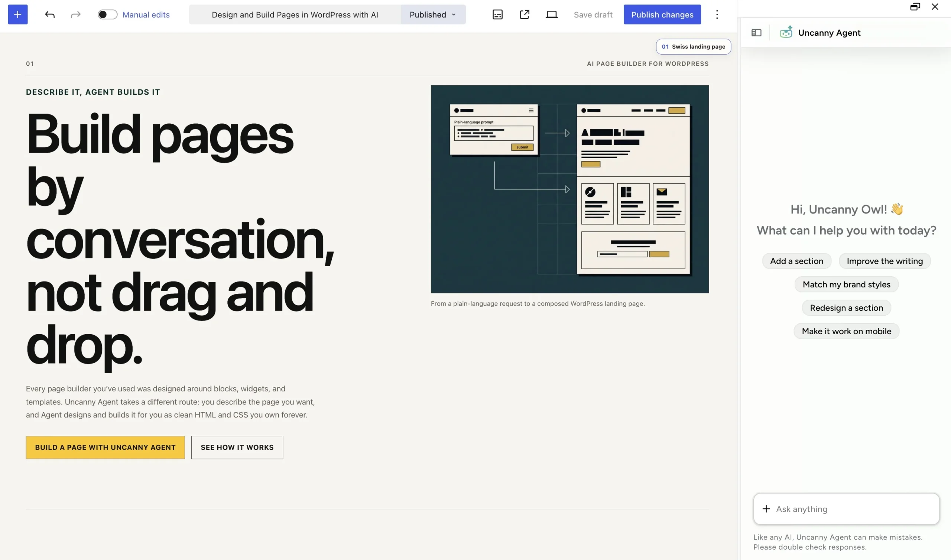This screenshot has height=560, width=951.
Task: Undo the last change
Action: click(x=50, y=15)
